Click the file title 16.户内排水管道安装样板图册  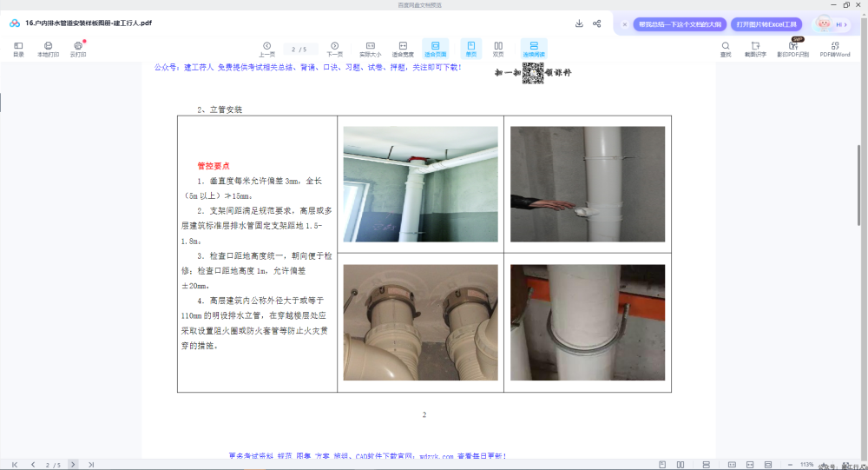pos(89,23)
